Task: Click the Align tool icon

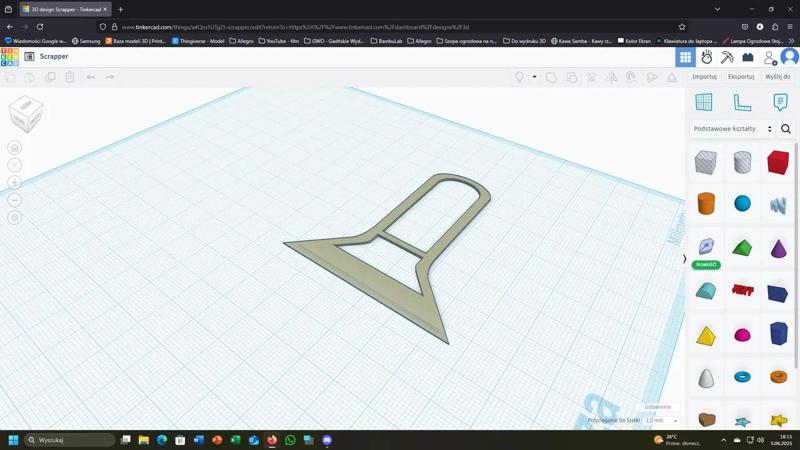Action: [592, 77]
